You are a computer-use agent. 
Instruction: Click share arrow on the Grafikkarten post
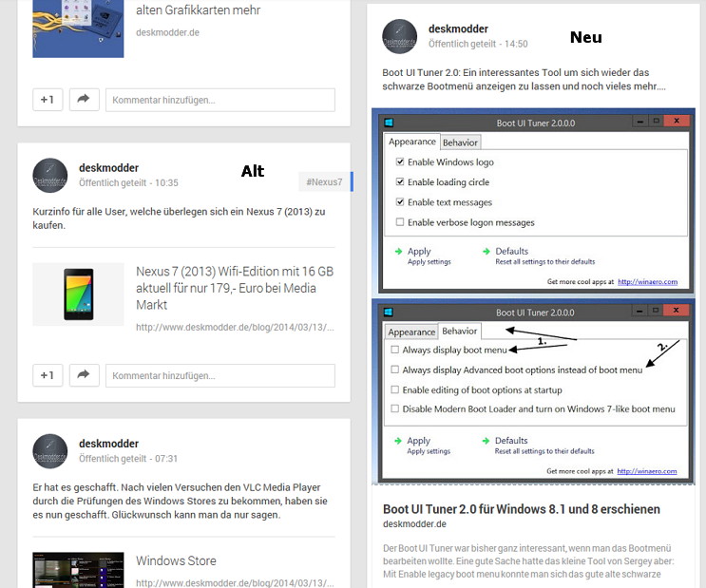point(85,100)
